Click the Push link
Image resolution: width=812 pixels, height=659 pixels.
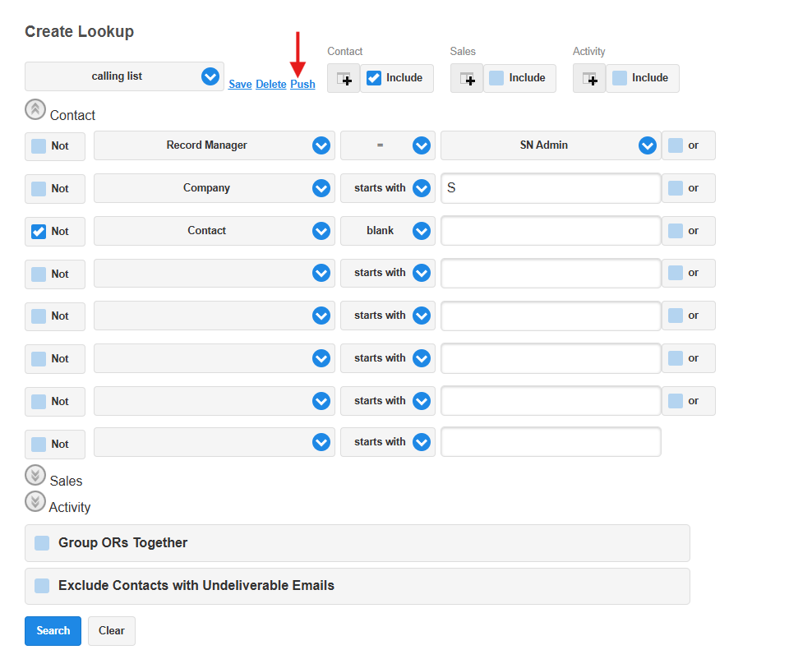pos(302,85)
